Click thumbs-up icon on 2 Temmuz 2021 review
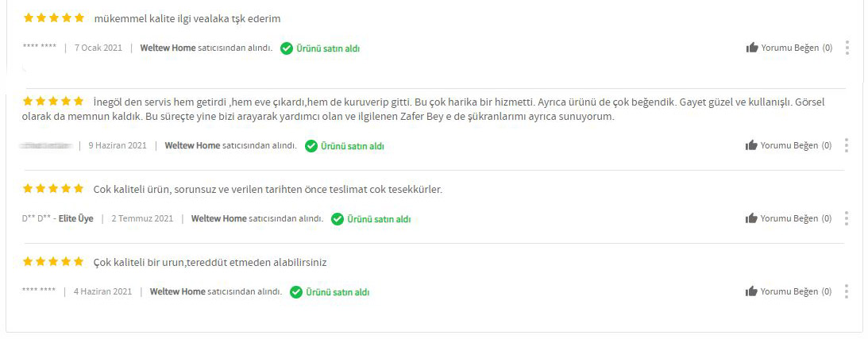This screenshot has width=868, height=339. tap(751, 218)
